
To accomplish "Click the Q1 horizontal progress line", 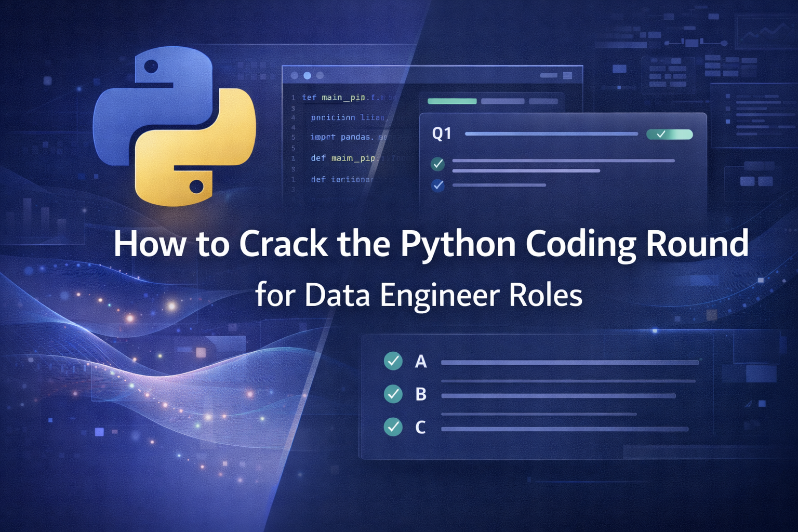I will (551, 134).
